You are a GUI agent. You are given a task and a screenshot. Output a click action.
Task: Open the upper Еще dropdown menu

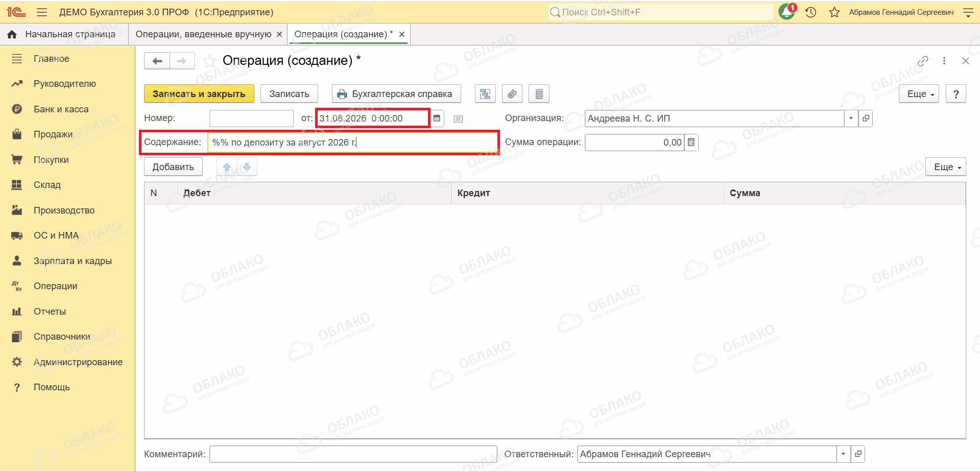click(x=919, y=94)
